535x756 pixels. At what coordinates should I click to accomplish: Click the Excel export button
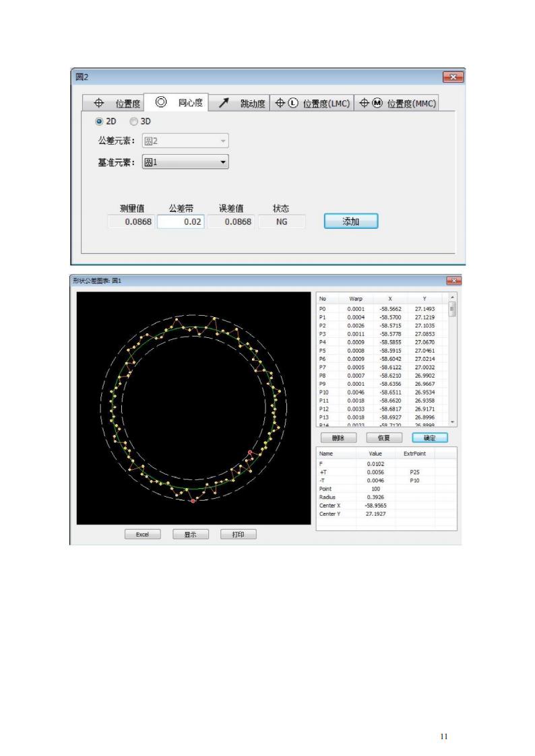click(x=142, y=534)
